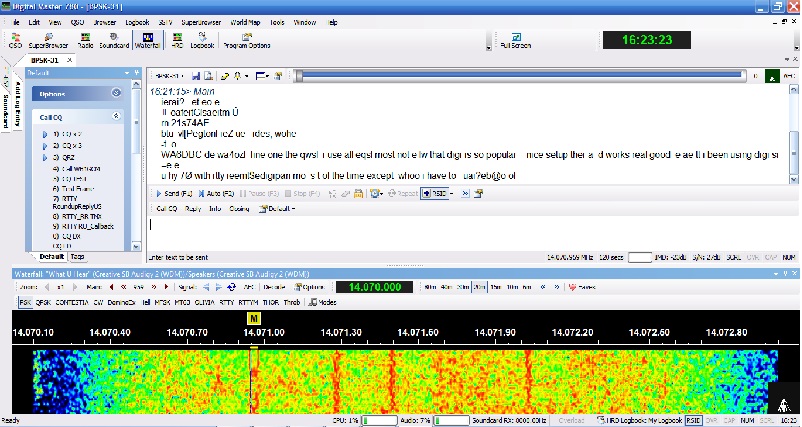Click the HRD toolbar icon
802x427 pixels.
(x=177, y=40)
